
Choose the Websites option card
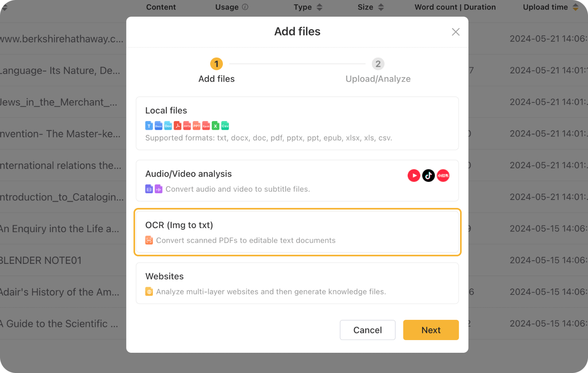coord(297,283)
